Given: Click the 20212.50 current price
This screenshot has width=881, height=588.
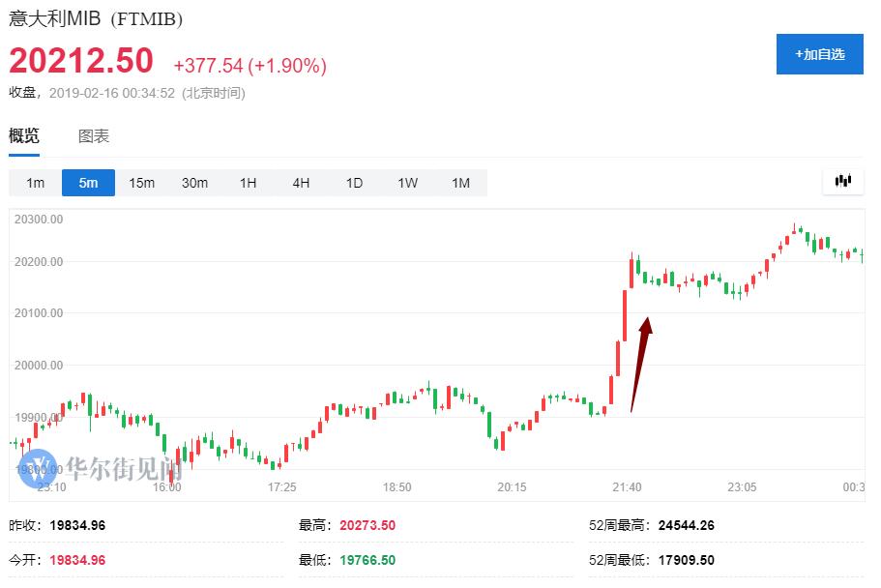Looking at the screenshot, I should coord(81,61).
